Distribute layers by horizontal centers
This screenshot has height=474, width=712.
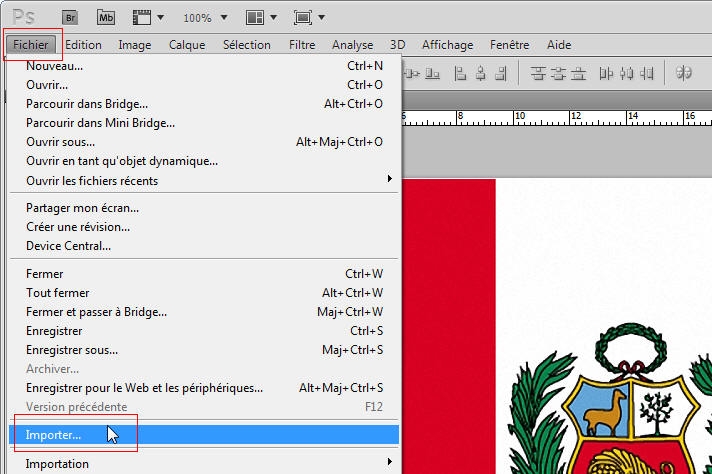pos(627,73)
